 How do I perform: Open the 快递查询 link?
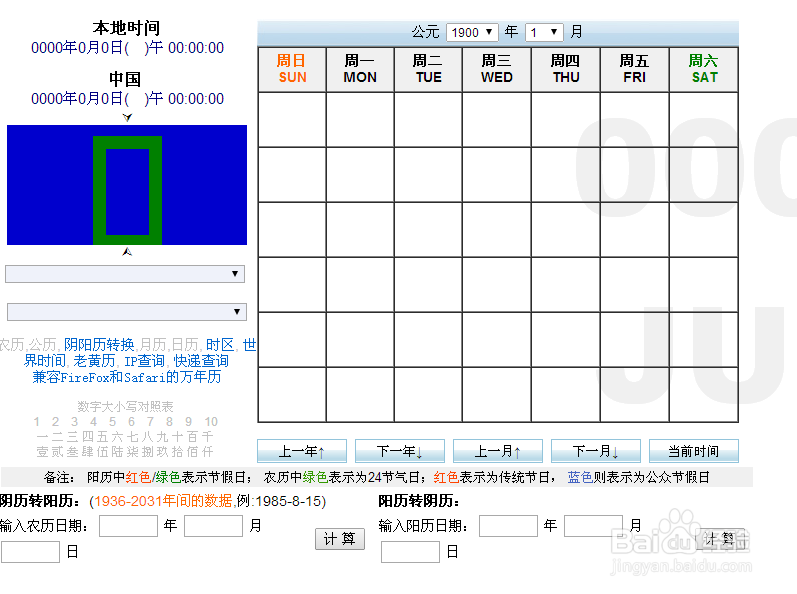(201, 361)
